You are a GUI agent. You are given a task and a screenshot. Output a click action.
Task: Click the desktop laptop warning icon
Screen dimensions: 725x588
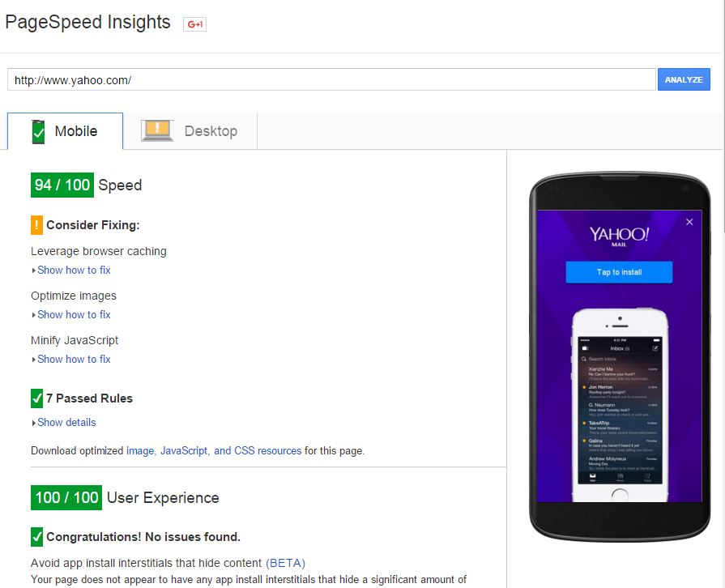point(157,130)
